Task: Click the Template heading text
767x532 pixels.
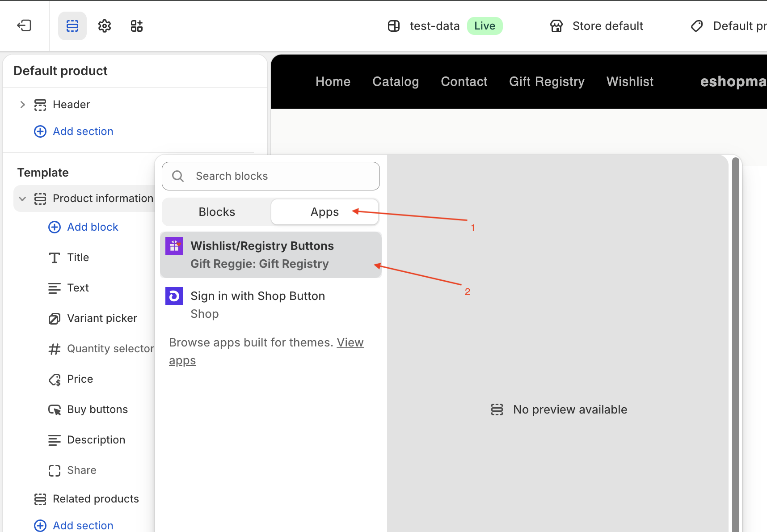Action: tap(43, 173)
